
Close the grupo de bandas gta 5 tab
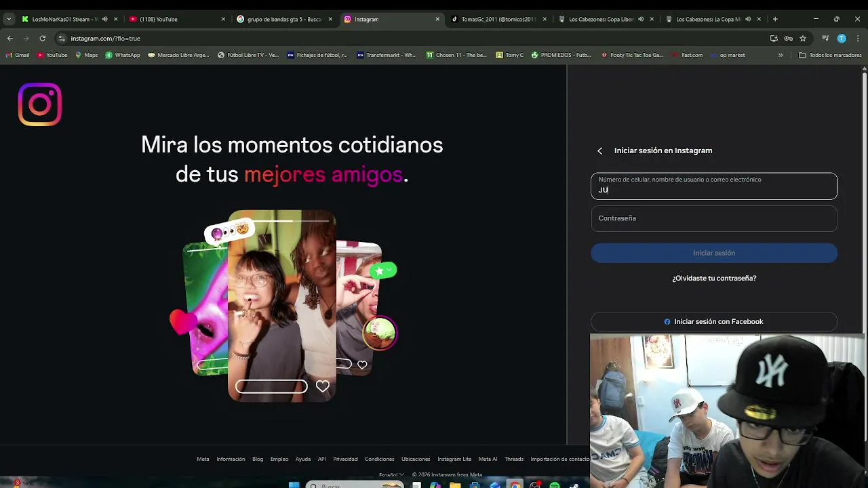pos(330,19)
